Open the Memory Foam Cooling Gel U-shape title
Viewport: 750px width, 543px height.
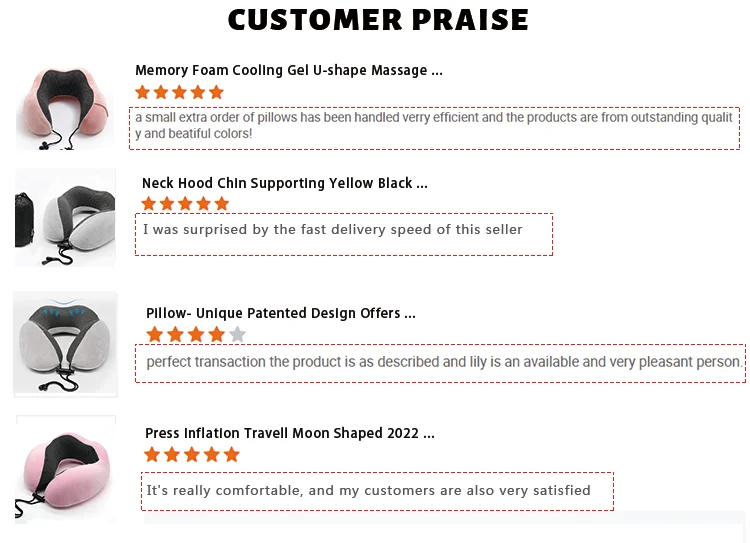tap(288, 70)
